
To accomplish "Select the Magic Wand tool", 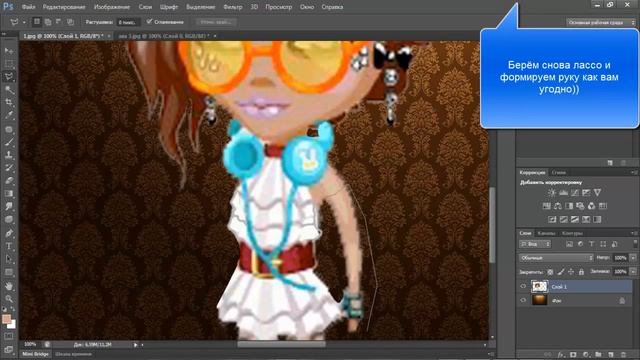I will (x=9, y=90).
